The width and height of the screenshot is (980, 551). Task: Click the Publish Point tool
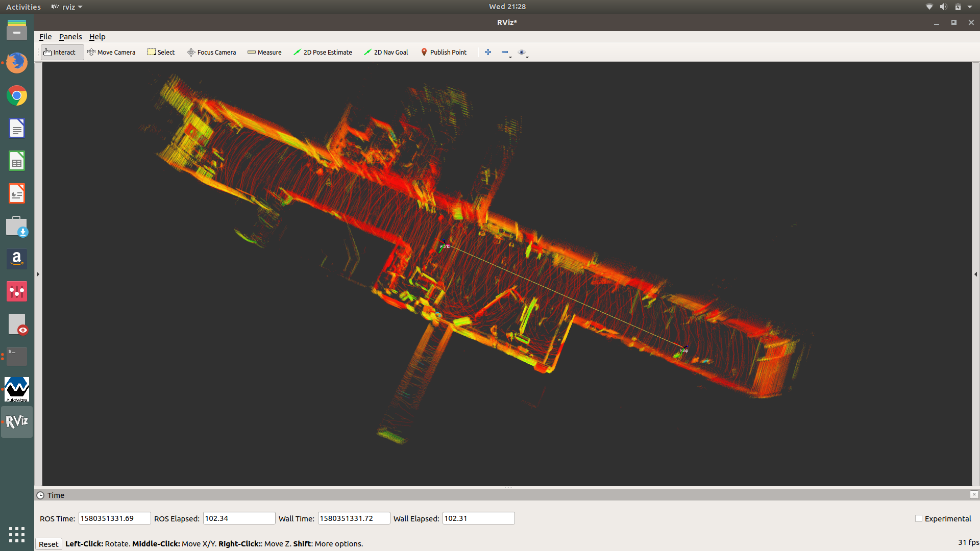pos(444,52)
